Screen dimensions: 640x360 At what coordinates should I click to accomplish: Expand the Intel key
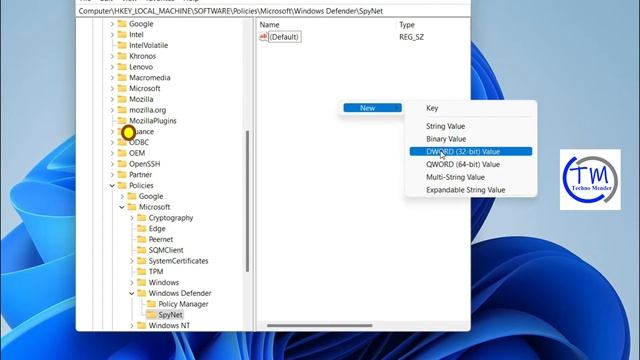112,35
